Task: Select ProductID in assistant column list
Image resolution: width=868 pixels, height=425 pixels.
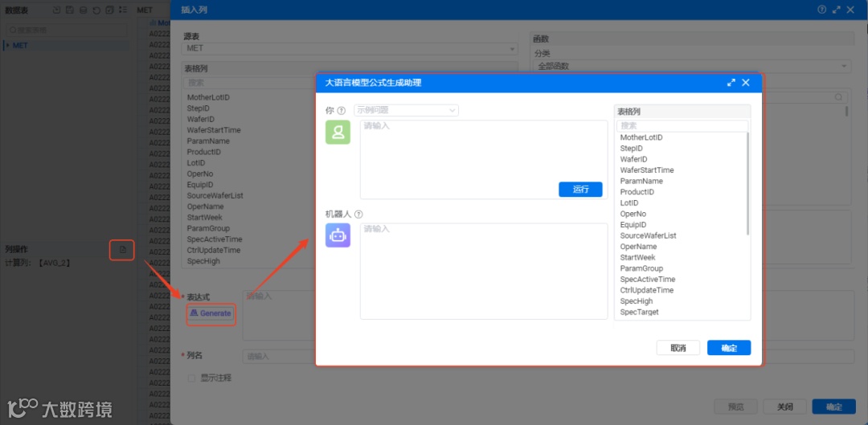Action: click(x=637, y=192)
